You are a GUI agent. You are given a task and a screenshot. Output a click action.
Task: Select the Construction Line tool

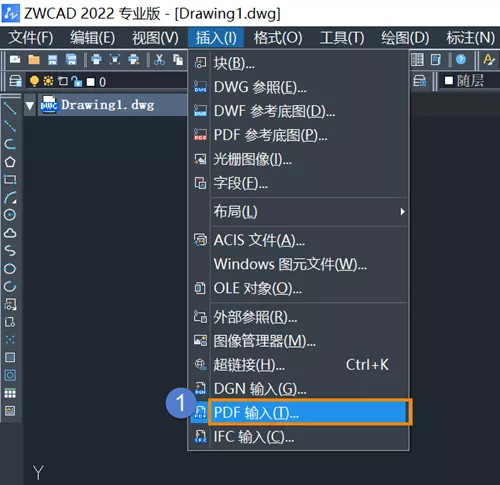pyautogui.click(x=10, y=126)
